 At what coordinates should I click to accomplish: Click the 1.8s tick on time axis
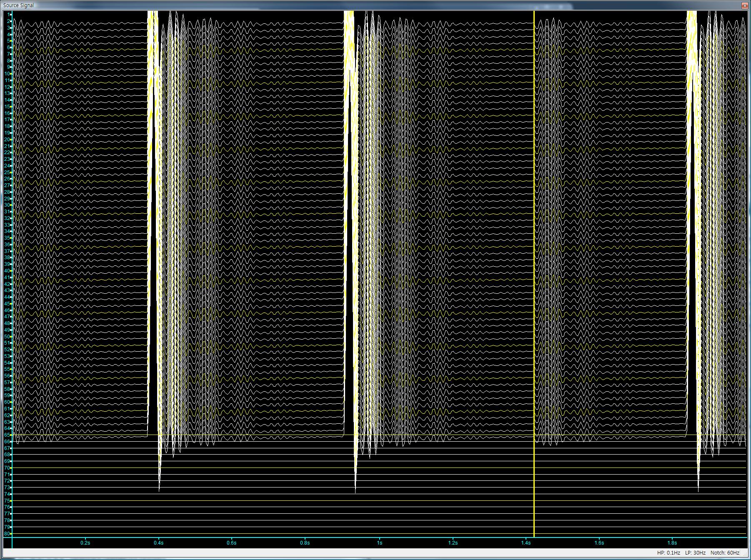672,543
